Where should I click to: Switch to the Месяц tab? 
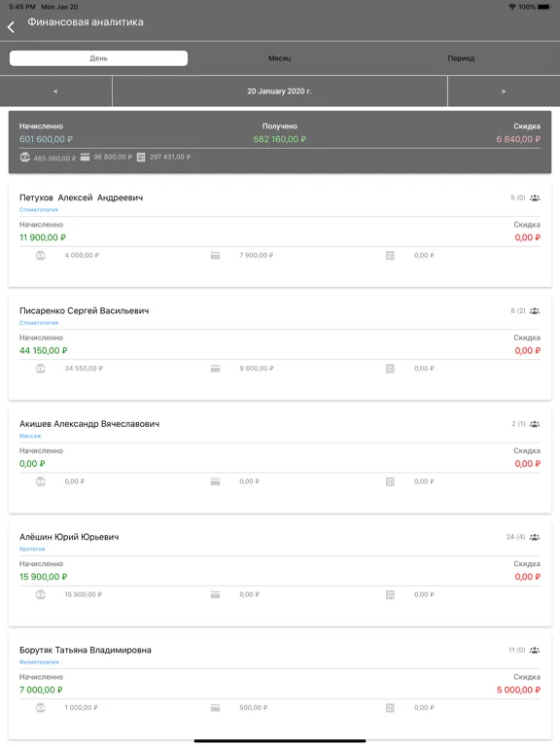tap(280, 58)
